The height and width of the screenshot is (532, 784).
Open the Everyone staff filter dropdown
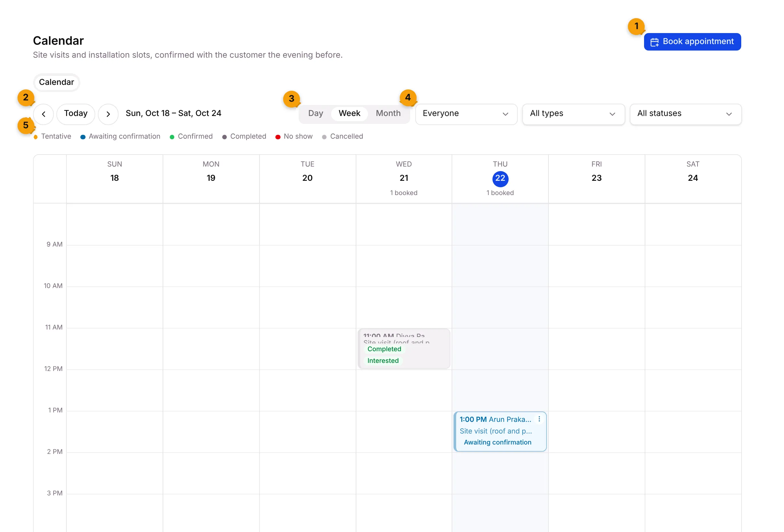click(x=466, y=114)
